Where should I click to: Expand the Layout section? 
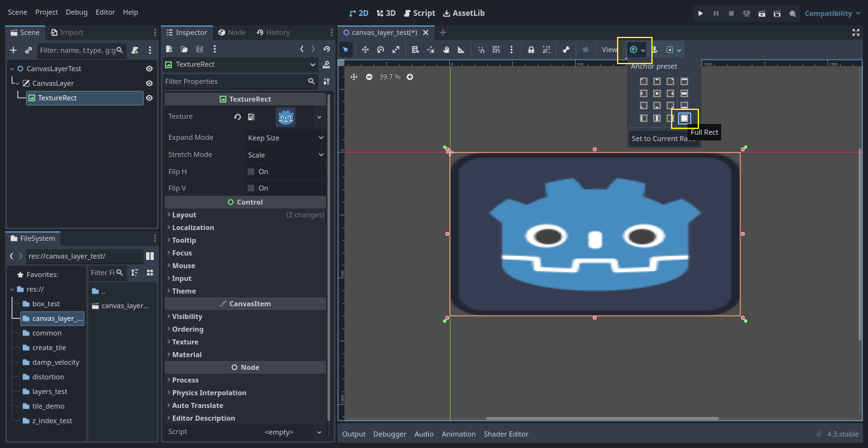245,215
